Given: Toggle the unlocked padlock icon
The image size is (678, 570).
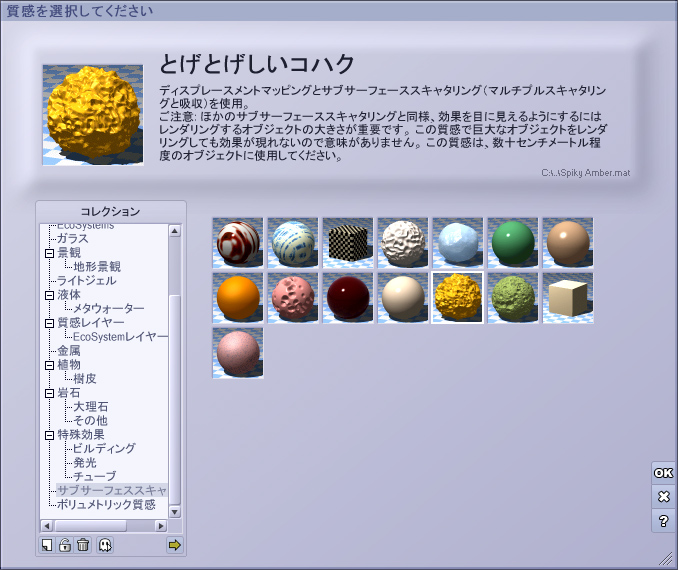Looking at the screenshot, I should [65, 545].
